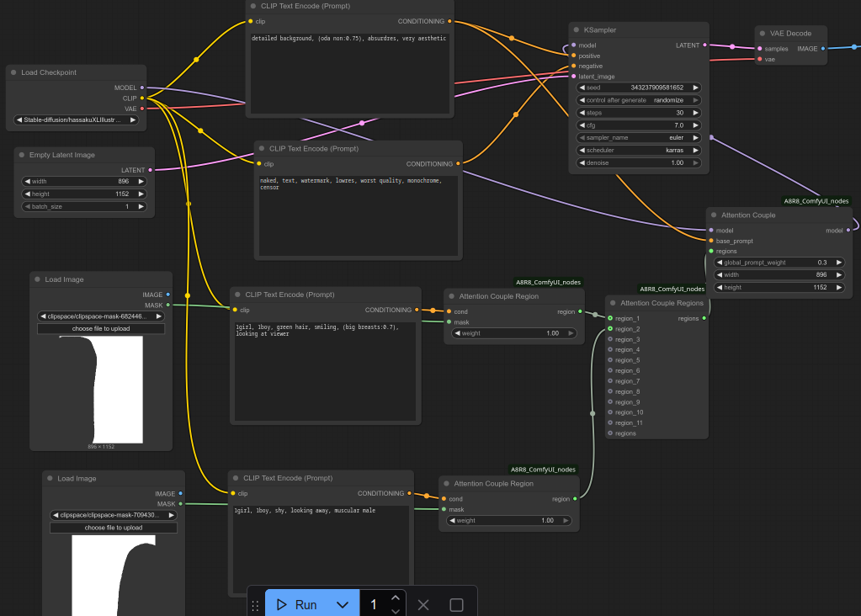Screen dimensions: 861x616
Task: Click the KSampler node title text
Action: tap(599, 30)
